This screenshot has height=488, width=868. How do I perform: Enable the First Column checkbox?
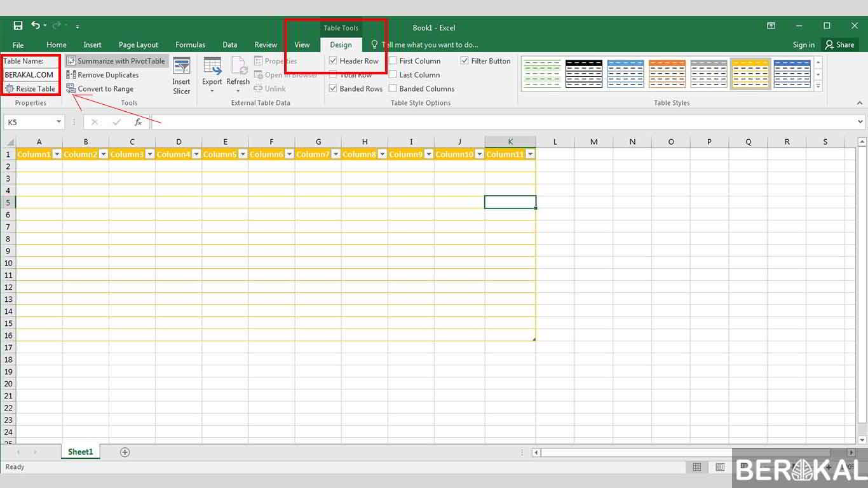click(393, 61)
